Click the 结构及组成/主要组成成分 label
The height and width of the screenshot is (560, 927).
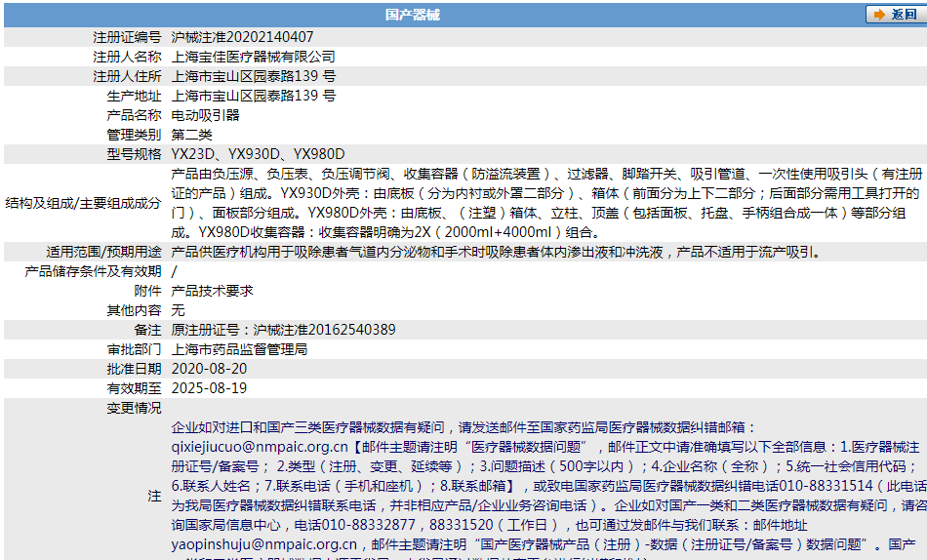(x=83, y=203)
